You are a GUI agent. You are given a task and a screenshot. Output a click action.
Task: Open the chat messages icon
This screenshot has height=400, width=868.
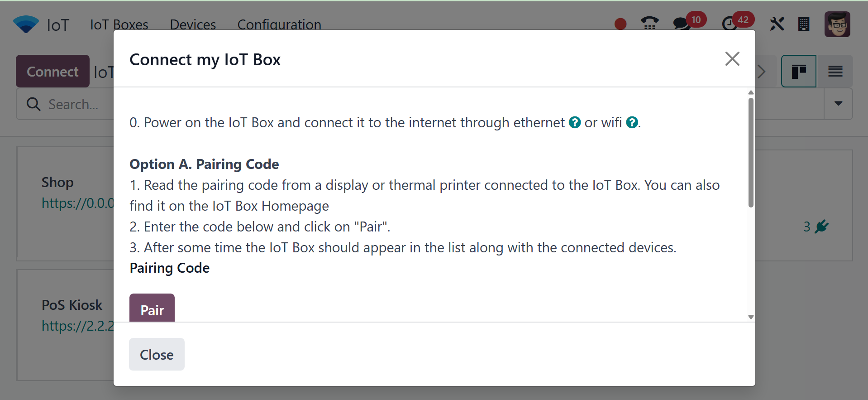click(682, 24)
